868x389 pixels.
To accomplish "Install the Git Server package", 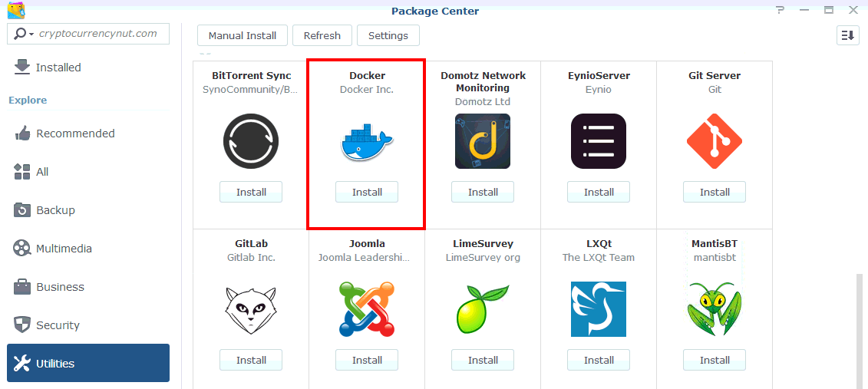I will [x=714, y=192].
